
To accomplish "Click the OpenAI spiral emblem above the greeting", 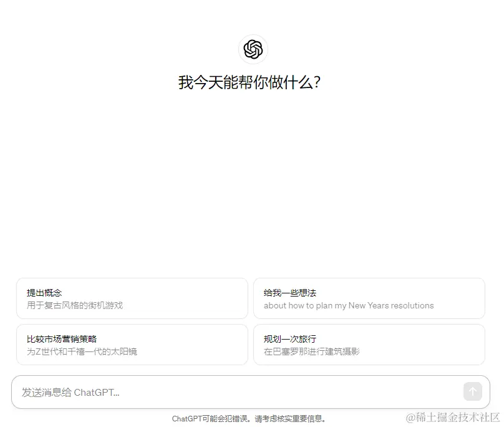I will (253, 49).
